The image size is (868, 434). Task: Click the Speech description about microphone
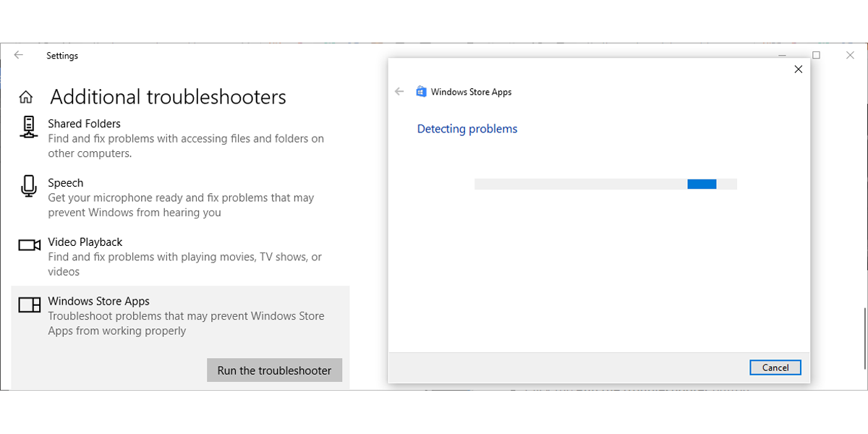pyautogui.click(x=182, y=205)
